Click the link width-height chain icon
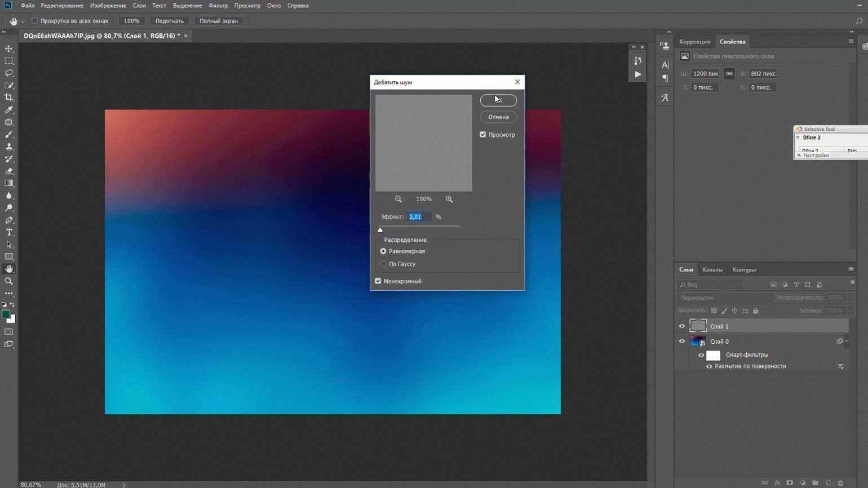 tap(729, 74)
